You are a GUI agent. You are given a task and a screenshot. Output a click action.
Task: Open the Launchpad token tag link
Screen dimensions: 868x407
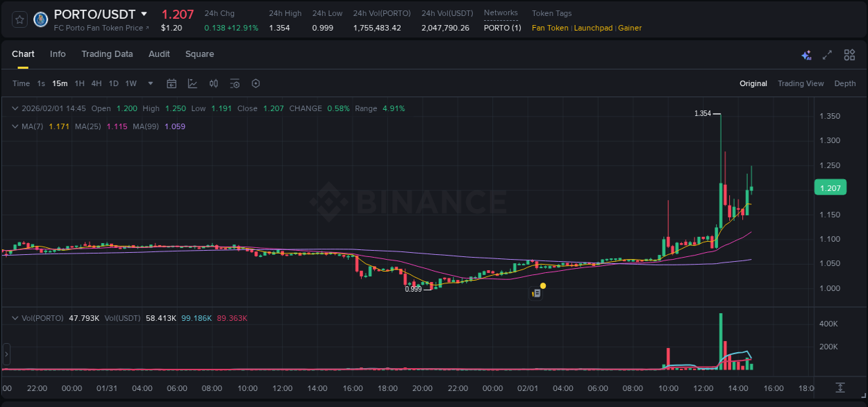[593, 28]
